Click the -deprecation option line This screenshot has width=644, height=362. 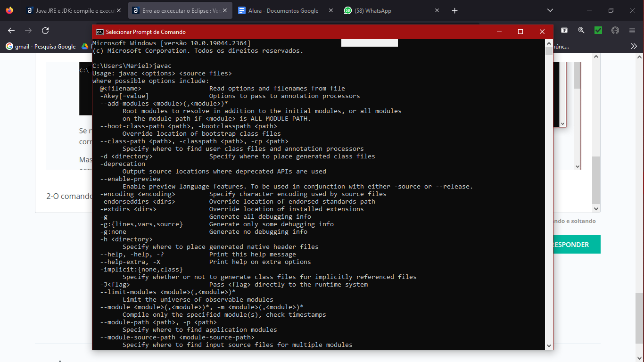pos(123,164)
